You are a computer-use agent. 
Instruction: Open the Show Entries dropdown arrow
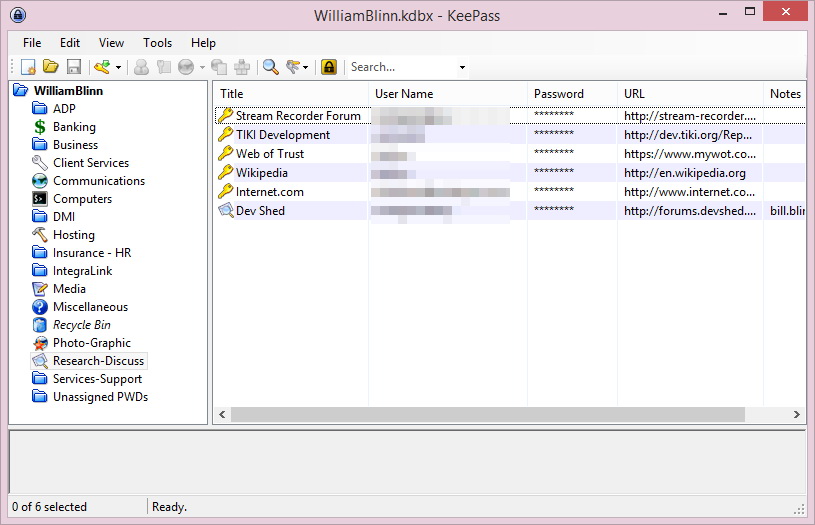[x=306, y=68]
